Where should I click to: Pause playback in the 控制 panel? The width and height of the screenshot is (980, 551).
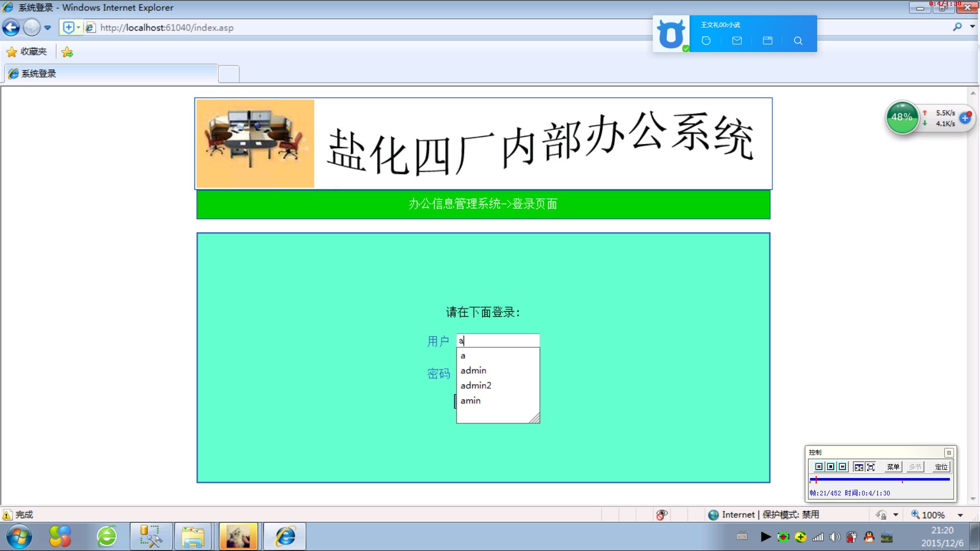819,467
